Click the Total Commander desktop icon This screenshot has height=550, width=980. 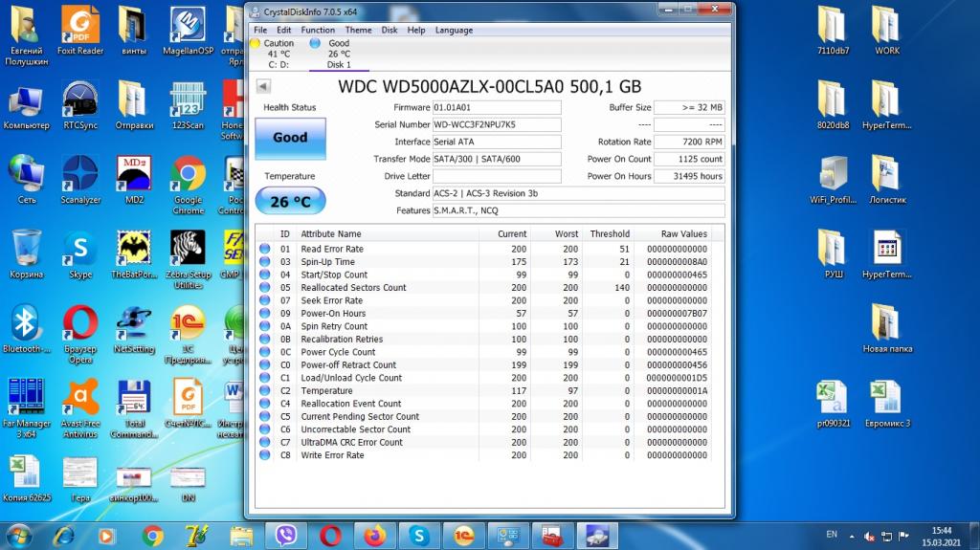(134, 407)
